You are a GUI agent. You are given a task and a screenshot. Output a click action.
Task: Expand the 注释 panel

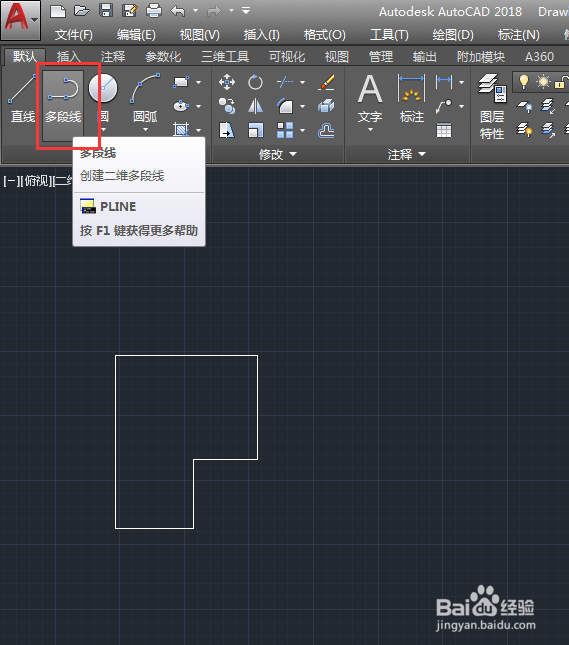[x=407, y=155]
